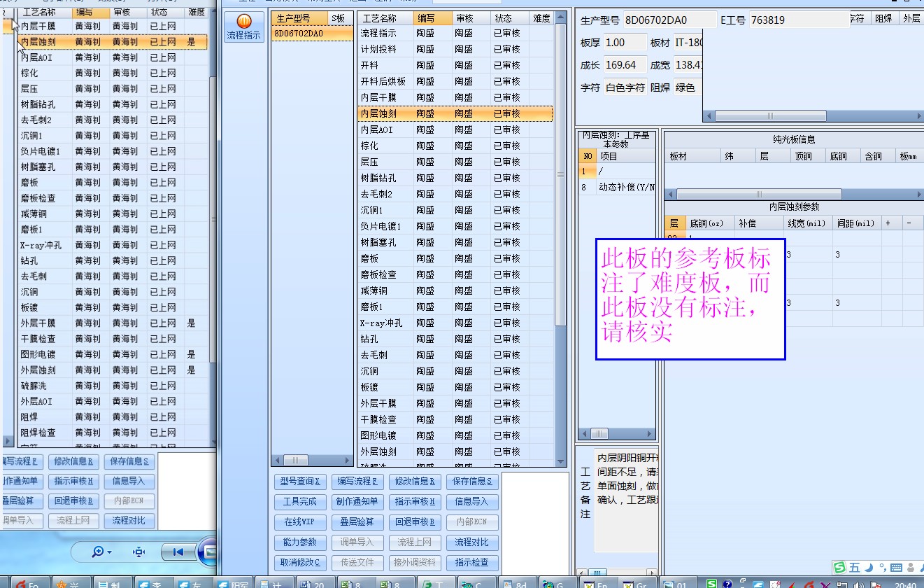Screen dimensions: 924x588
Task: Go to previous image in photo viewer
Action: click(178, 552)
